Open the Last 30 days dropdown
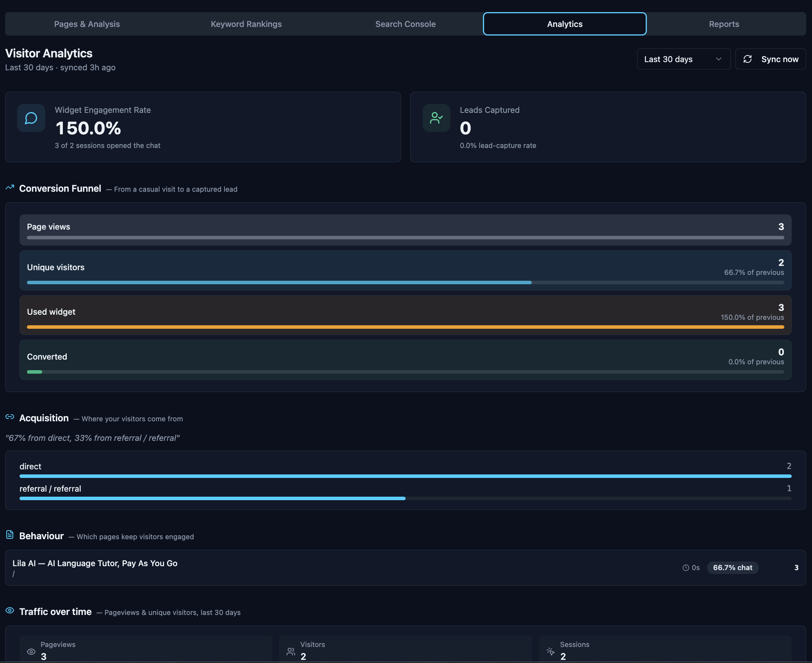This screenshot has width=812, height=663. click(684, 59)
